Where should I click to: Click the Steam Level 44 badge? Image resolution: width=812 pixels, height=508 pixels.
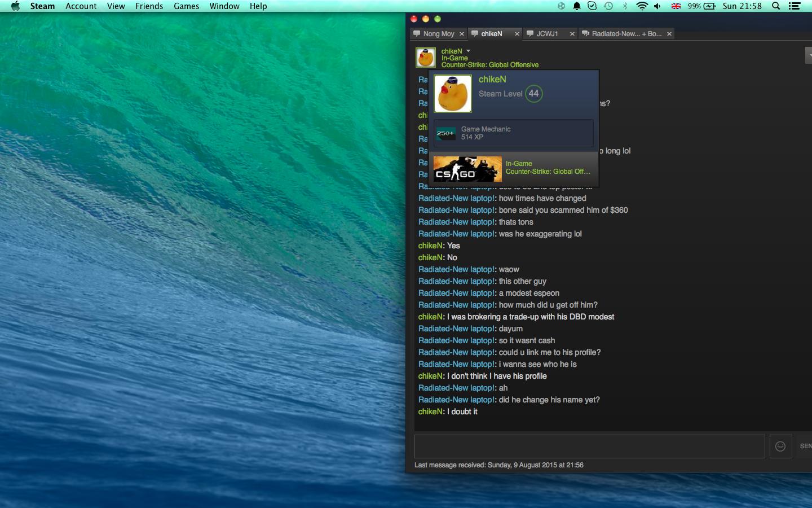pyautogui.click(x=533, y=94)
